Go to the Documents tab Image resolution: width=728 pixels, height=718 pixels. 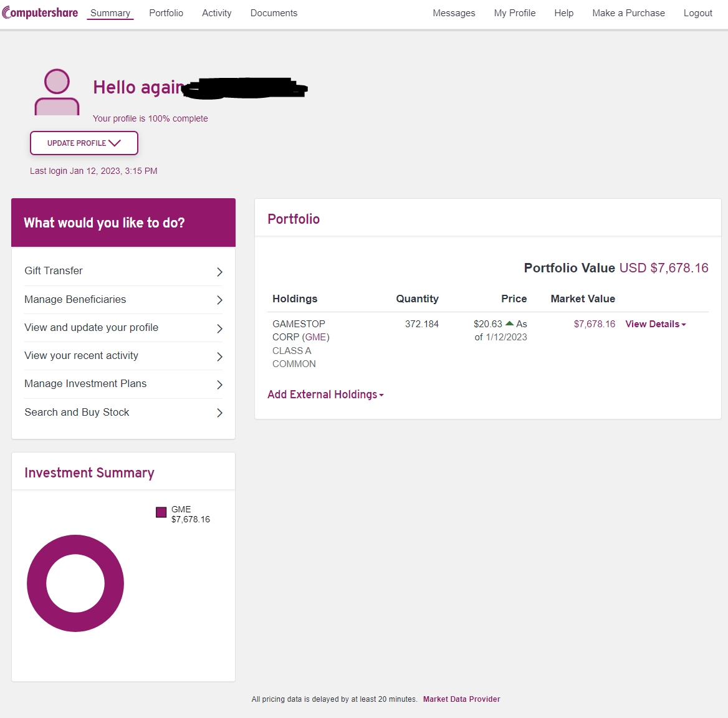(x=274, y=13)
